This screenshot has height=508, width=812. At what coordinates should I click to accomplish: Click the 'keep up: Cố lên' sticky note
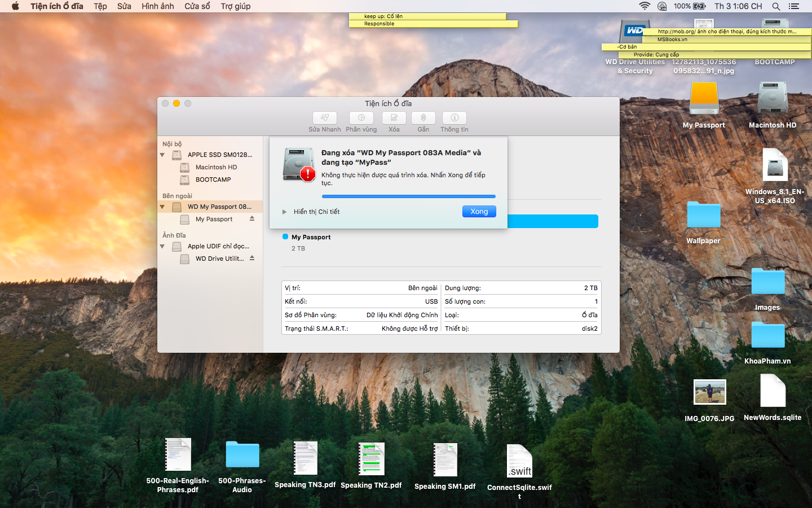coord(427,16)
